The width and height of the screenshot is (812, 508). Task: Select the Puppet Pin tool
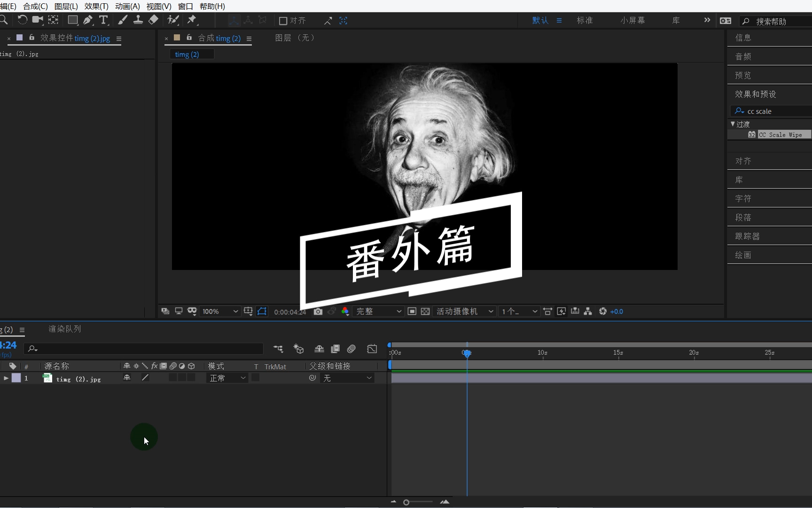192,20
